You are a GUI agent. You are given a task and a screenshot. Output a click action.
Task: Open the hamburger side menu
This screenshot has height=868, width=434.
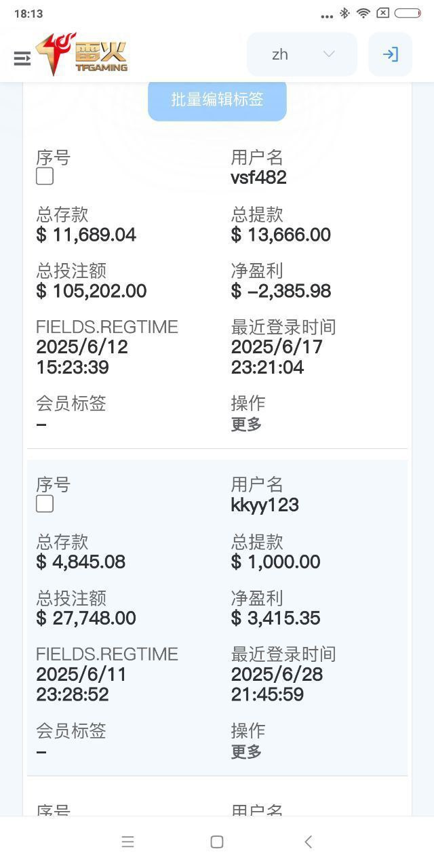coord(22,58)
